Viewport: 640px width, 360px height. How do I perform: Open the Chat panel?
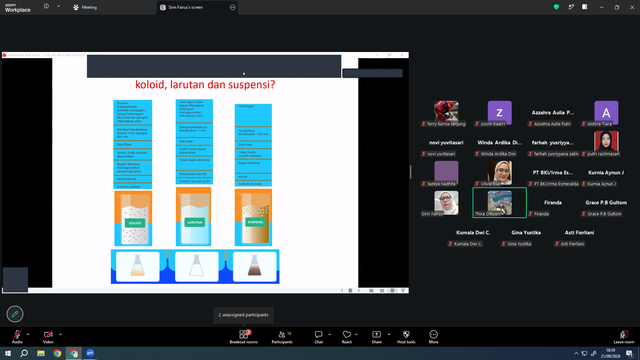[318, 337]
